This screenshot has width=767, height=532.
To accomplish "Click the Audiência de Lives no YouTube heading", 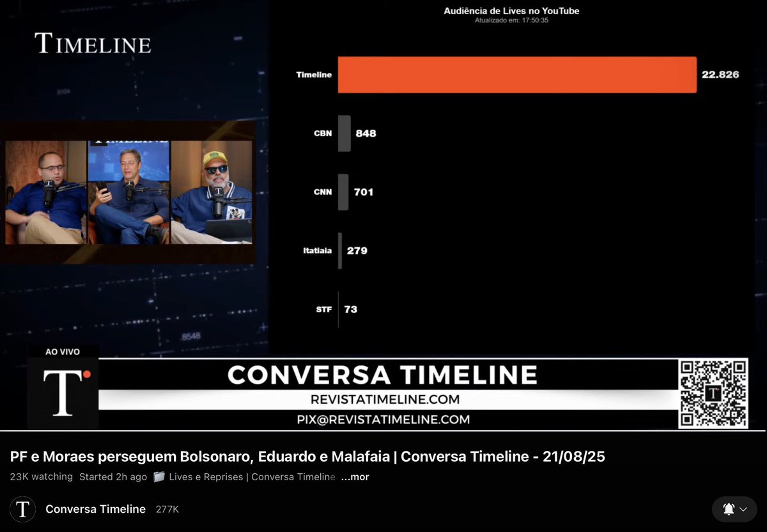I will [x=511, y=11].
